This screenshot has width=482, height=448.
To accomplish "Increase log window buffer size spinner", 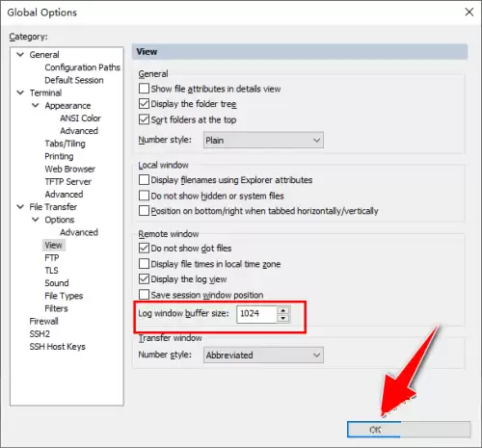I will 283,310.
